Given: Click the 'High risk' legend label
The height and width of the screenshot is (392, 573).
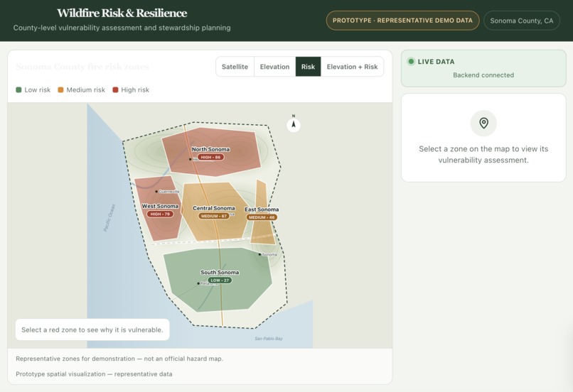Looking at the screenshot, I should (135, 89).
